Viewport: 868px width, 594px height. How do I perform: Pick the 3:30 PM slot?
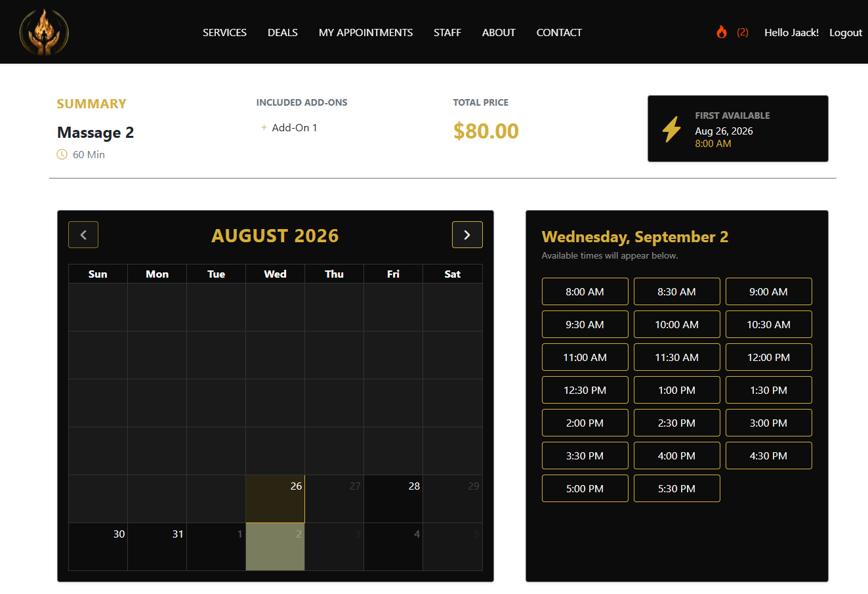point(585,456)
